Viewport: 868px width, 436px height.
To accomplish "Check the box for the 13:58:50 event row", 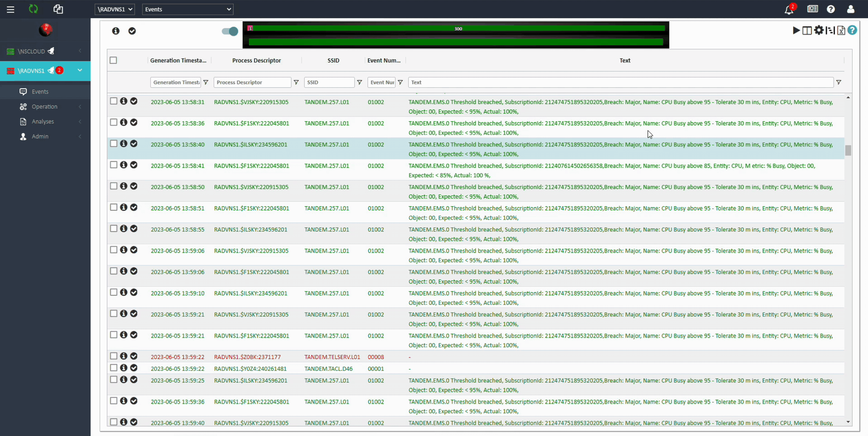I will pyautogui.click(x=114, y=186).
